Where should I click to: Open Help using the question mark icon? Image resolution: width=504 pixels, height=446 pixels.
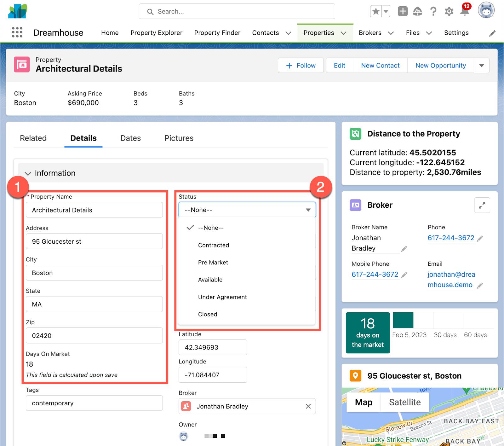click(x=433, y=12)
